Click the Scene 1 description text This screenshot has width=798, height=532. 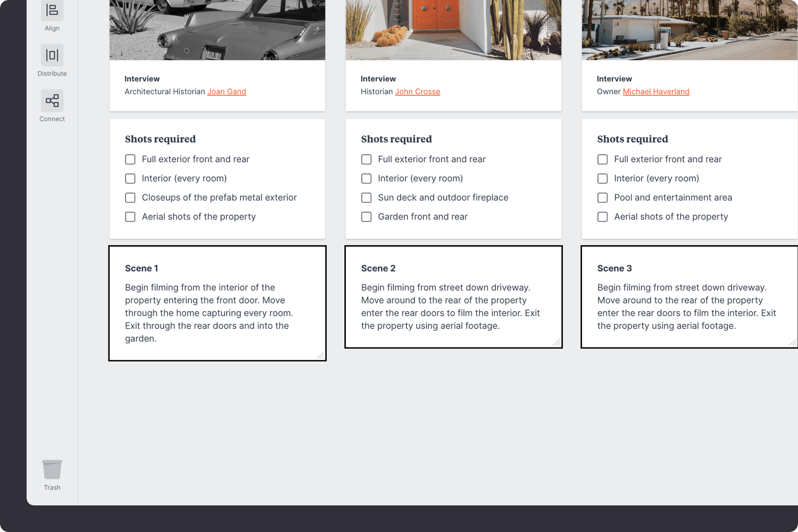209,313
